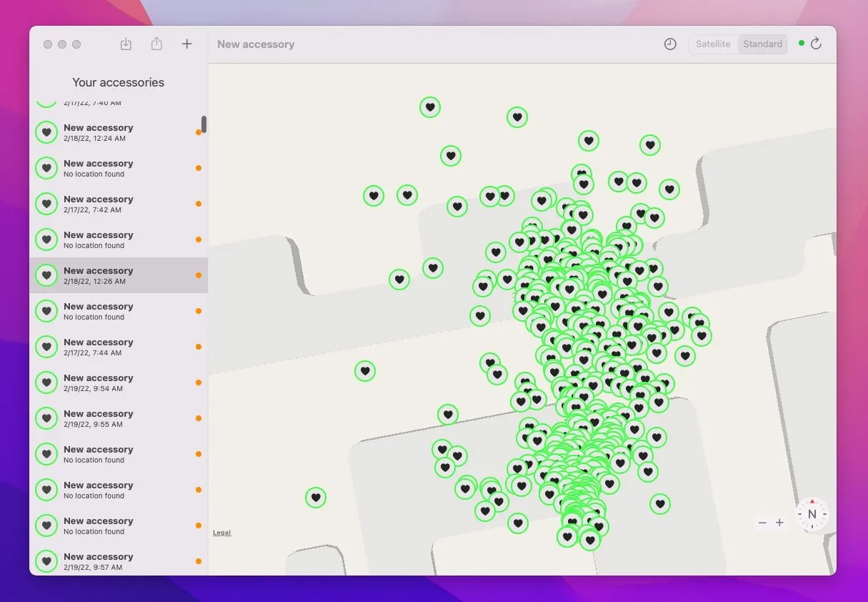Click the green connection status dot

pos(801,44)
